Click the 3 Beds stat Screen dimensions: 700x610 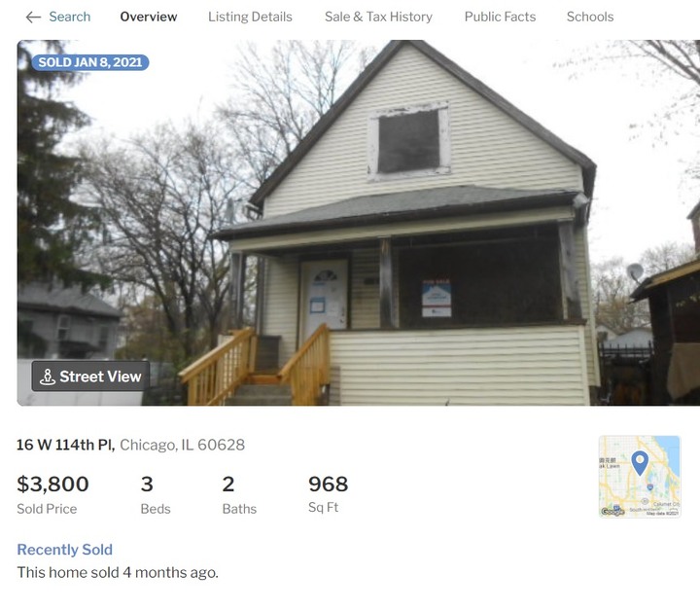[156, 494]
